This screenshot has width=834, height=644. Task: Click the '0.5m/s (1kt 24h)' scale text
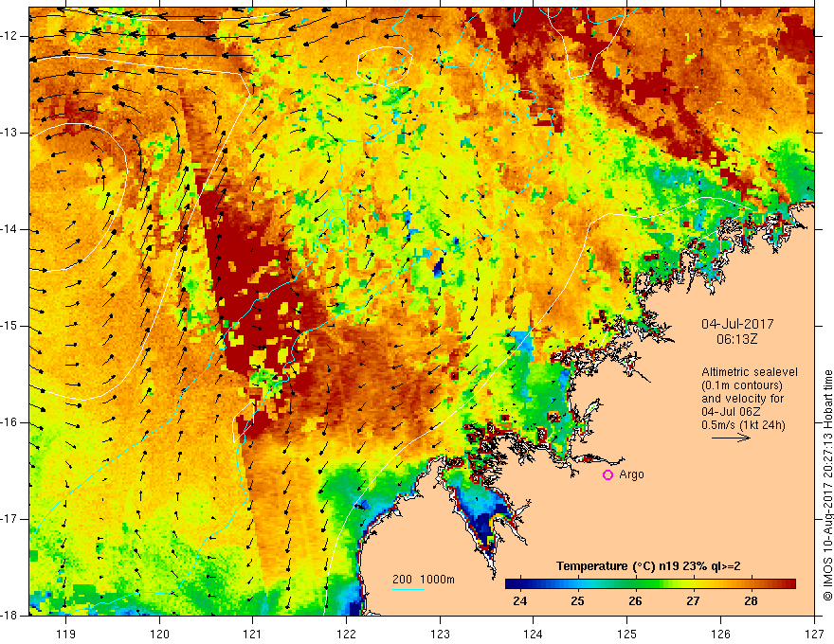[x=743, y=425]
